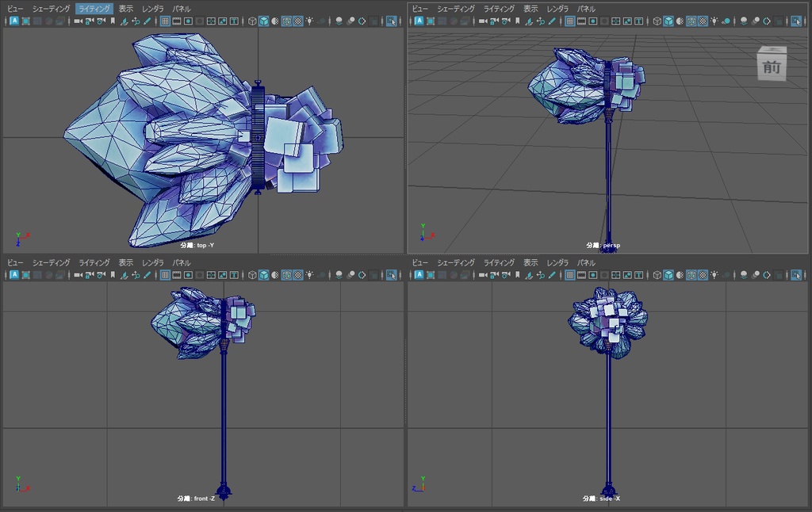Activate the 2D pan/zoom icon
Screen dimensions: 812x512
pyautogui.click(x=136, y=22)
